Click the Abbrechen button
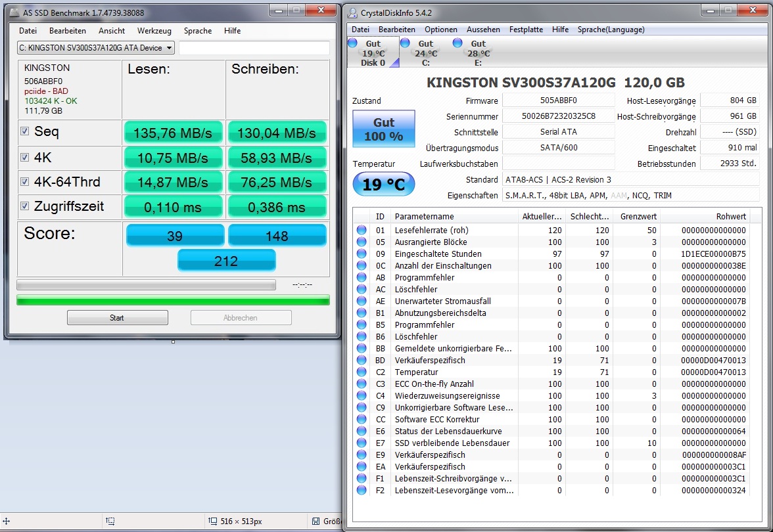The width and height of the screenshot is (773, 532). click(x=241, y=318)
